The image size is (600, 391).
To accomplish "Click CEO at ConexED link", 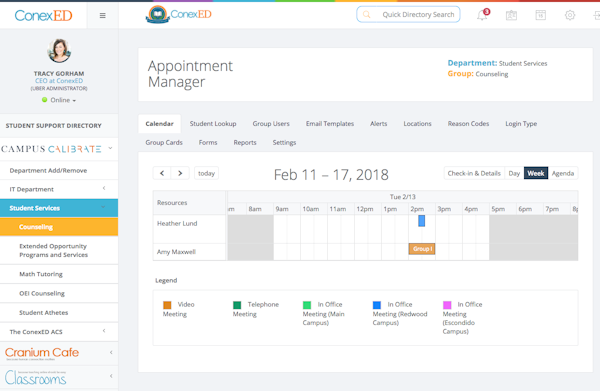I will (59, 81).
